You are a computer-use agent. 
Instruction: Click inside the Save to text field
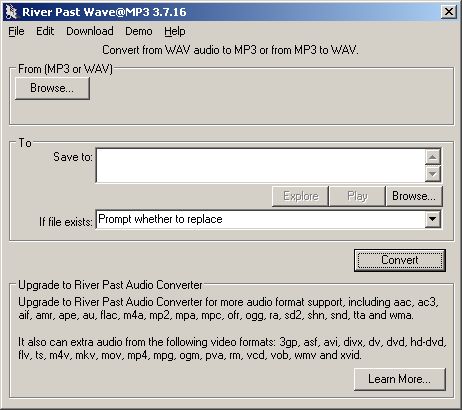pos(260,165)
